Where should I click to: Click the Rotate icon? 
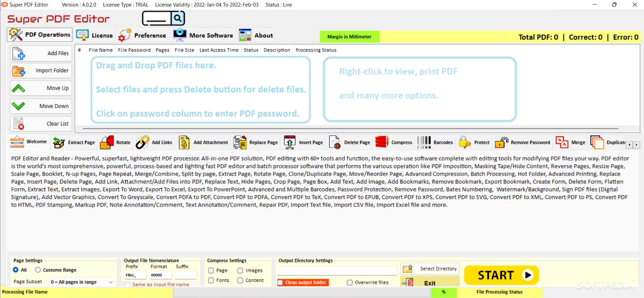(x=107, y=142)
